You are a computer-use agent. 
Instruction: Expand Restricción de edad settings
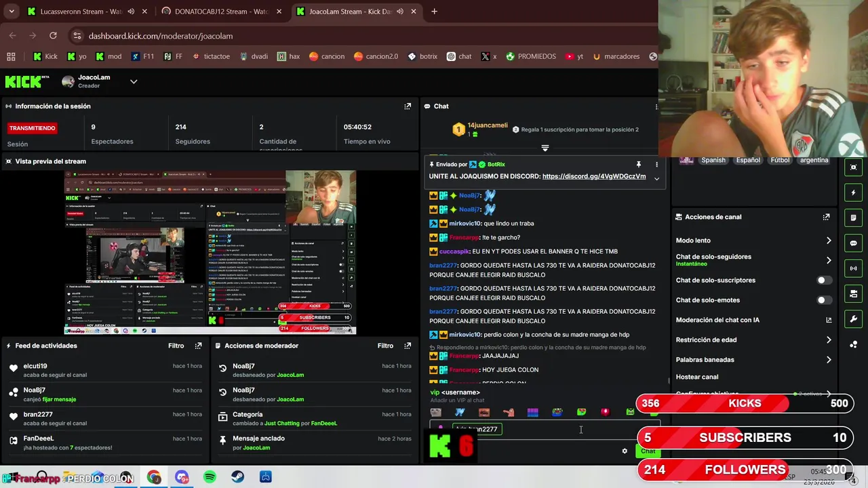828,340
